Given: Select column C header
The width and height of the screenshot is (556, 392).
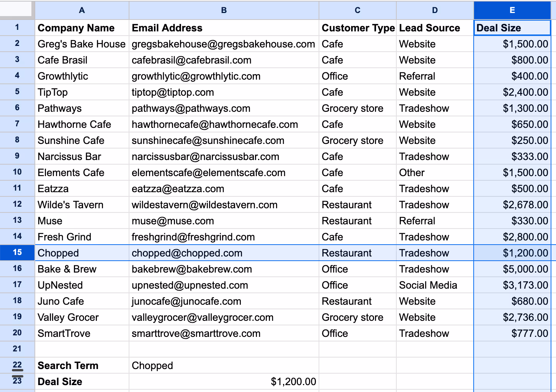Looking at the screenshot, I should point(358,10).
